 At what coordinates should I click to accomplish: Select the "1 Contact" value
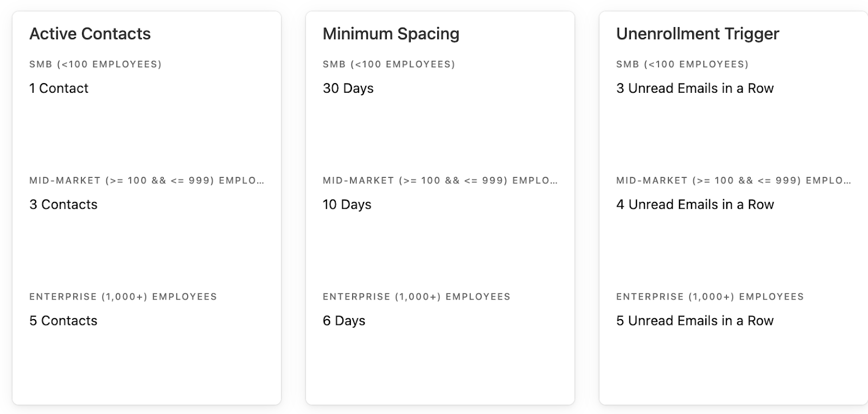click(59, 88)
